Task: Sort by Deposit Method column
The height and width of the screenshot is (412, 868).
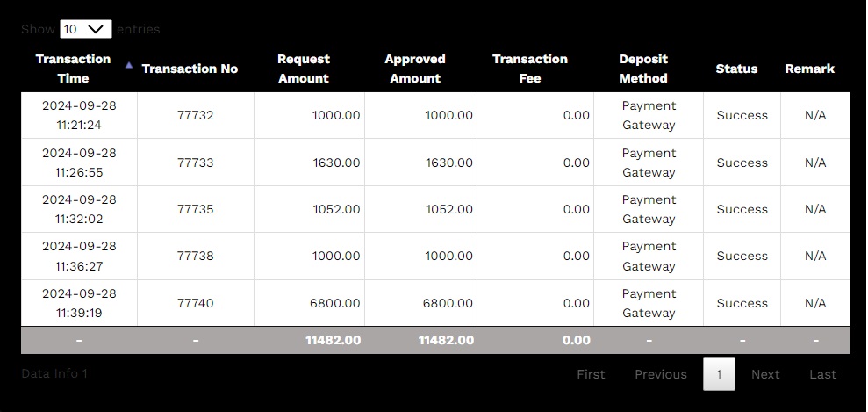Action: click(x=643, y=69)
